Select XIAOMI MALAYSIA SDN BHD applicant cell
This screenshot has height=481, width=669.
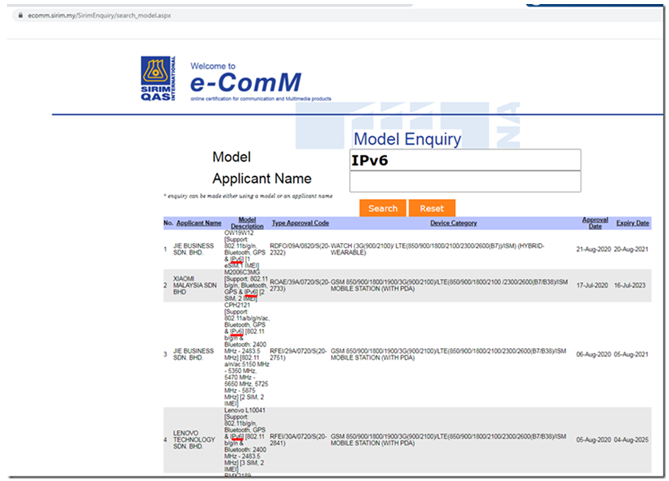[195, 285]
